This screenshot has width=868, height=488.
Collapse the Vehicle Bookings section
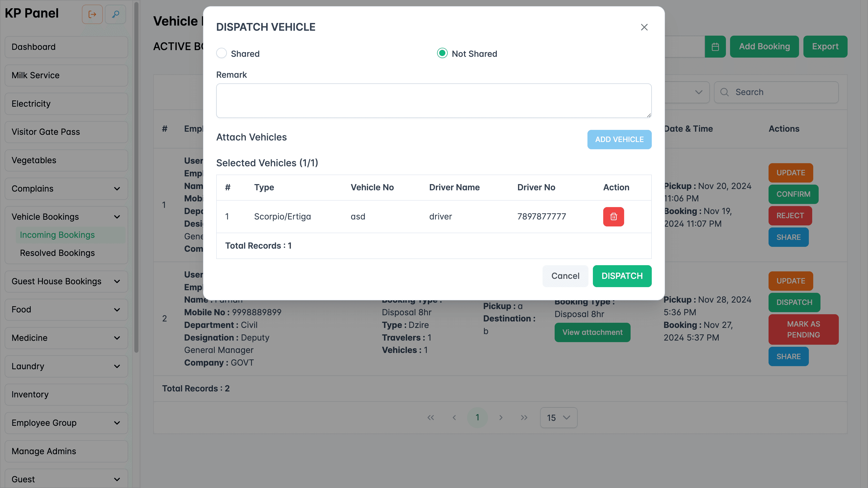click(117, 217)
